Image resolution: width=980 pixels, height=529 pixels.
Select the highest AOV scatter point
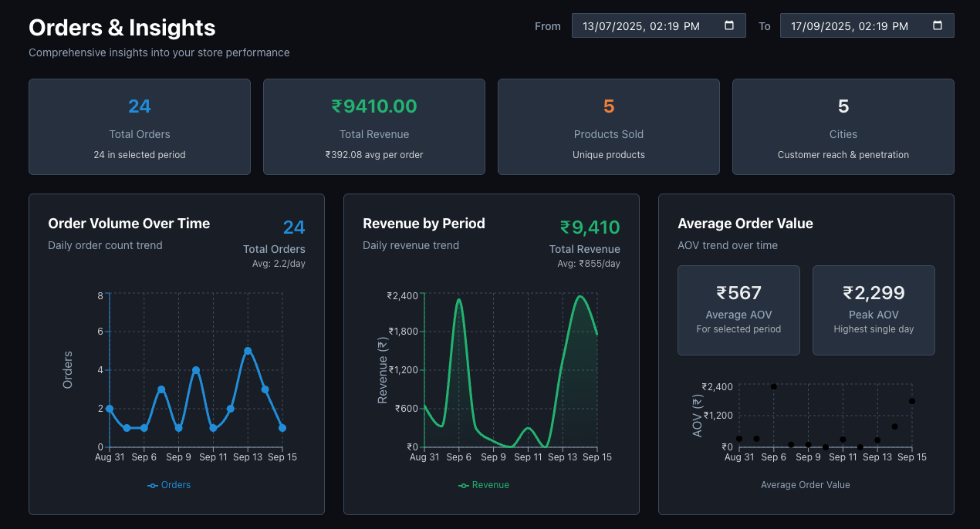pos(772,386)
